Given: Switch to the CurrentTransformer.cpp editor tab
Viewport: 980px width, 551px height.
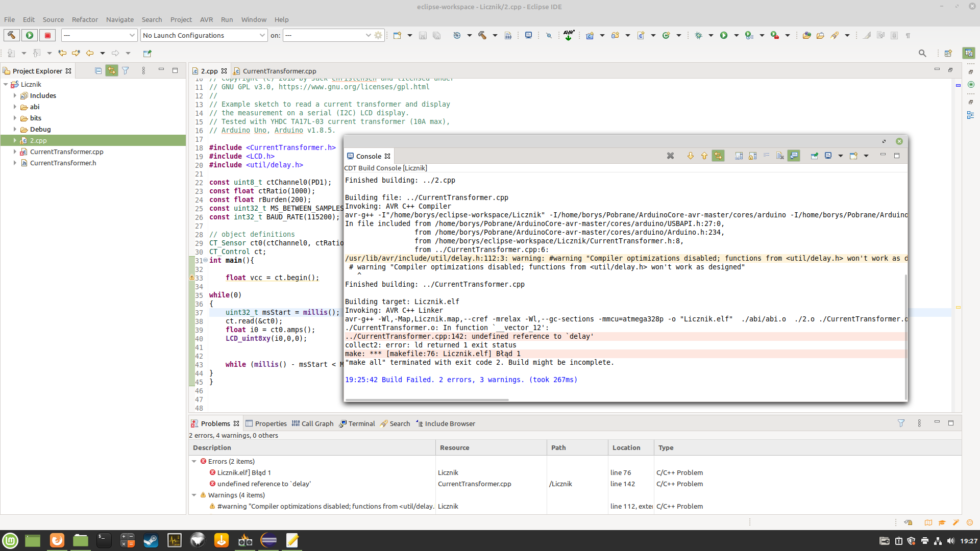Looking at the screenshot, I should (279, 71).
